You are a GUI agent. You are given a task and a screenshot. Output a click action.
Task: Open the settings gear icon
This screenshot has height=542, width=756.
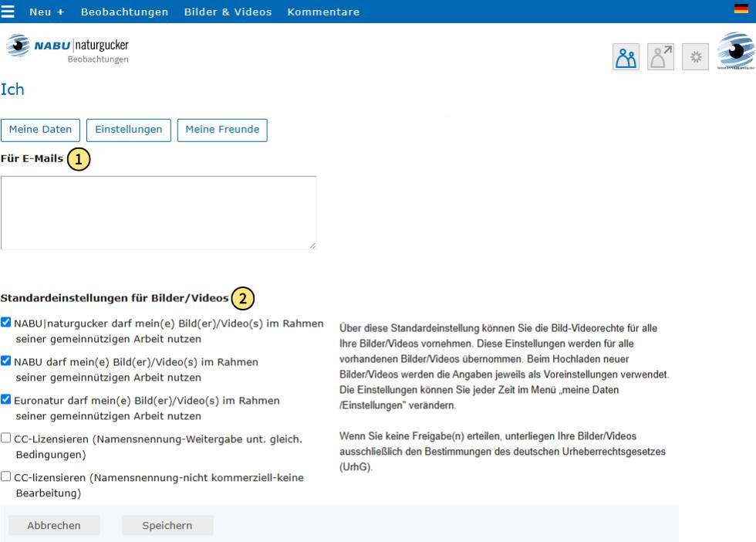[695, 57]
